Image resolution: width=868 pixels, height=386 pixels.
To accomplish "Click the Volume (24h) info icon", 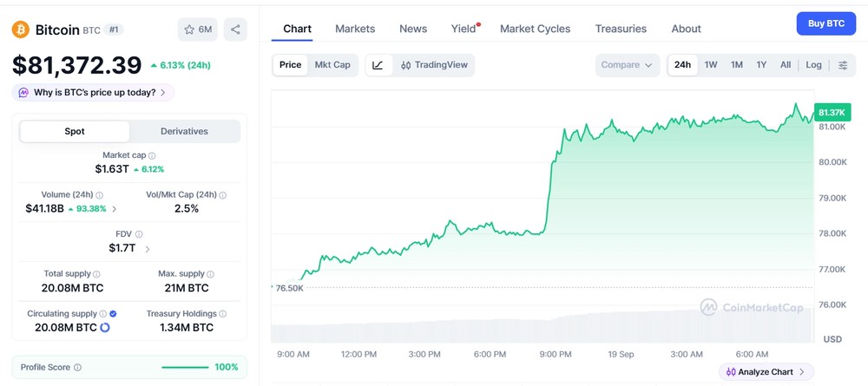I will (100, 195).
